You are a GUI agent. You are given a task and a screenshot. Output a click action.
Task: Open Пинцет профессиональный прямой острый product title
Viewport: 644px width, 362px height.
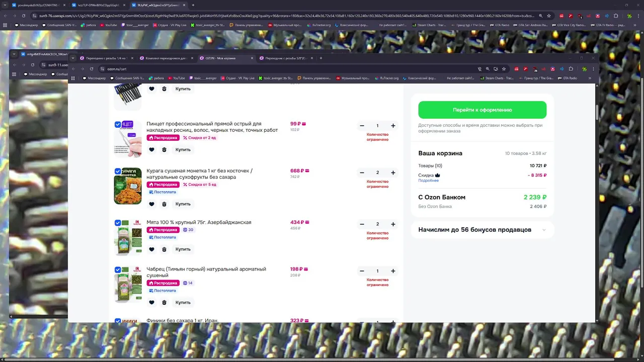[x=212, y=127]
